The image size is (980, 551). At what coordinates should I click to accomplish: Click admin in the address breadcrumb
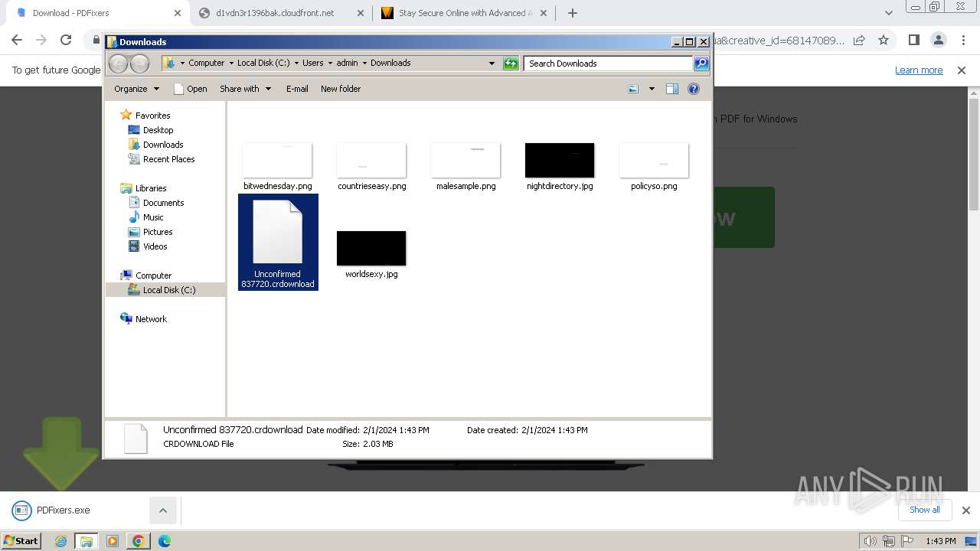point(347,64)
